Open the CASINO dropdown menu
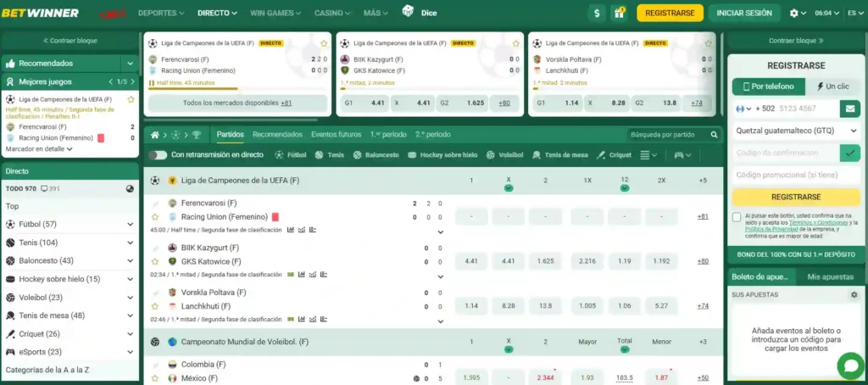The height and width of the screenshot is (385, 868). point(332,13)
